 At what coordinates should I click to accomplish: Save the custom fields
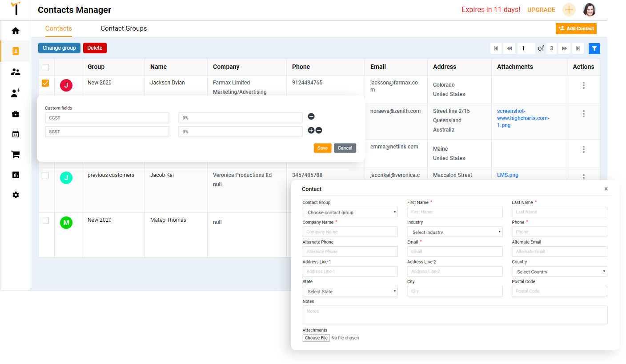coord(322,148)
